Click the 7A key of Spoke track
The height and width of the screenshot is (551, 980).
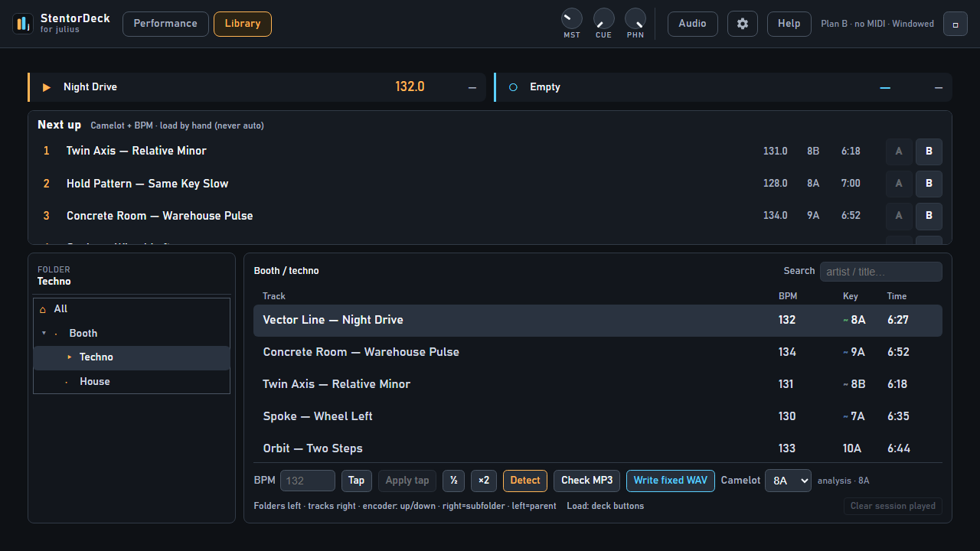(858, 416)
